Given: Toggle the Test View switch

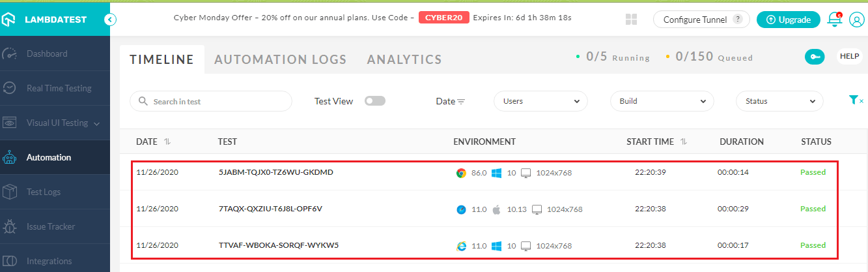Looking at the screenshot, I should pyautogui.click(x=375, y=101).
